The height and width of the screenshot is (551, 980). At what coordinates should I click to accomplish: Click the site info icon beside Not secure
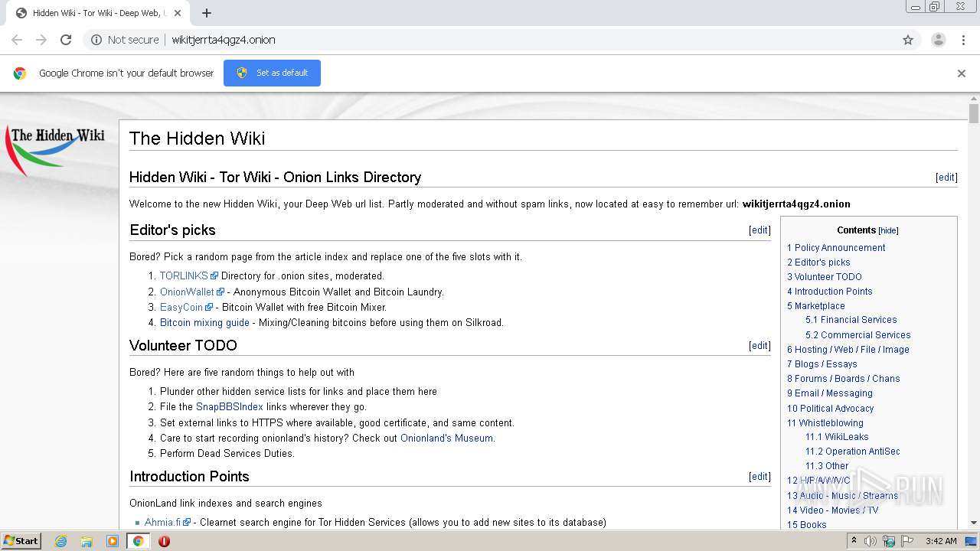coord(96,40)
